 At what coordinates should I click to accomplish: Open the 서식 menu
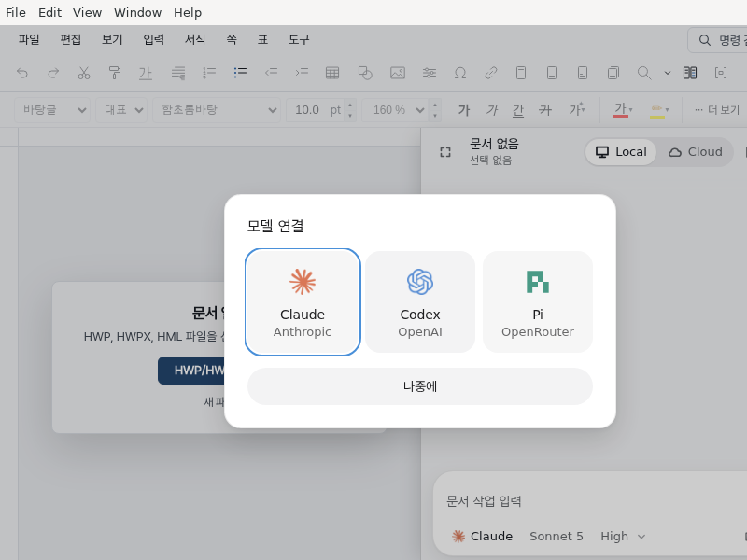tap(195, 39)
